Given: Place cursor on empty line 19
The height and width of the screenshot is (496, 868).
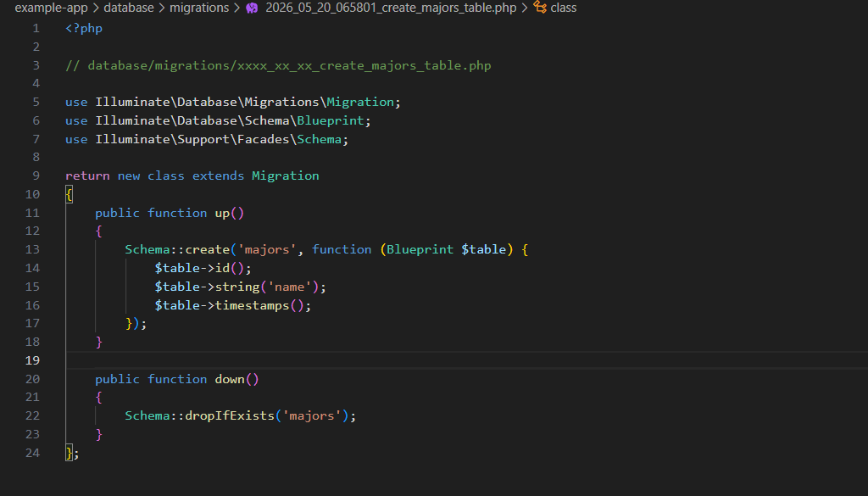Looking at the screenshot, I should point(467,360).
